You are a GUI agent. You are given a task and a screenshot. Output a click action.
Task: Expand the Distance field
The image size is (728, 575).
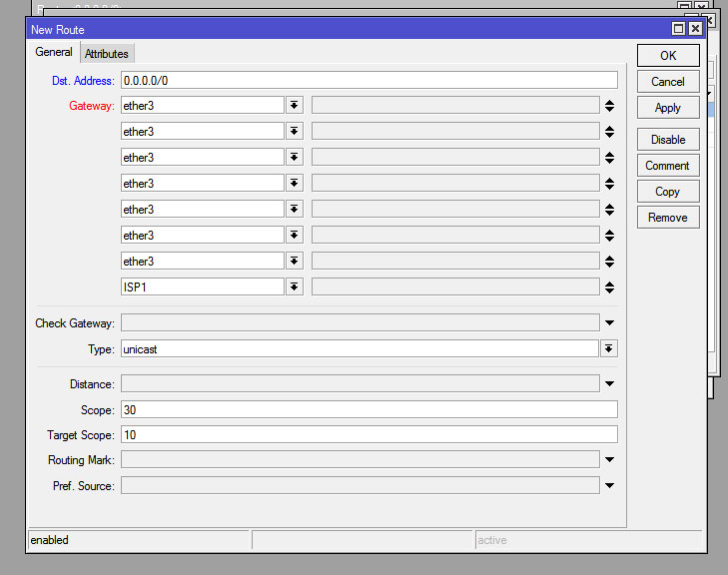(608, 384)
